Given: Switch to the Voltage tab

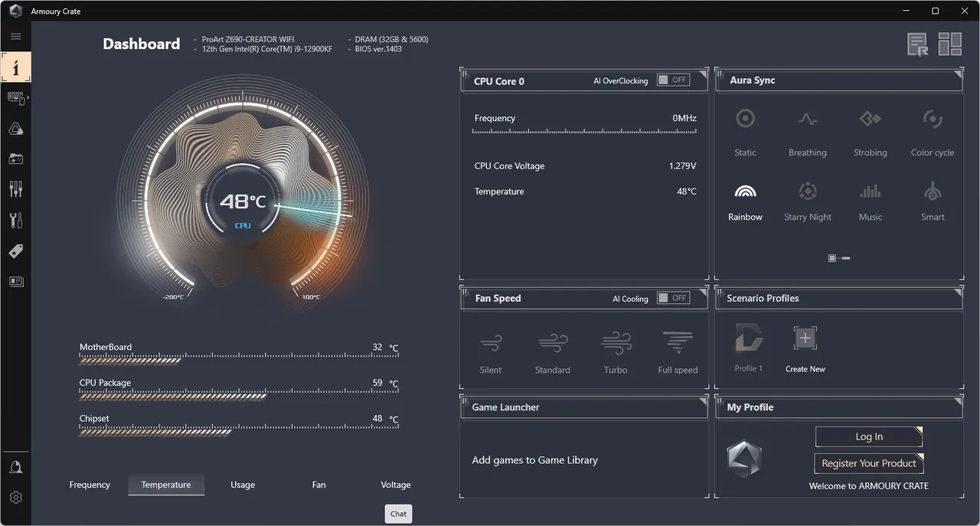Looking at the screenshot, I should [396, 485].
